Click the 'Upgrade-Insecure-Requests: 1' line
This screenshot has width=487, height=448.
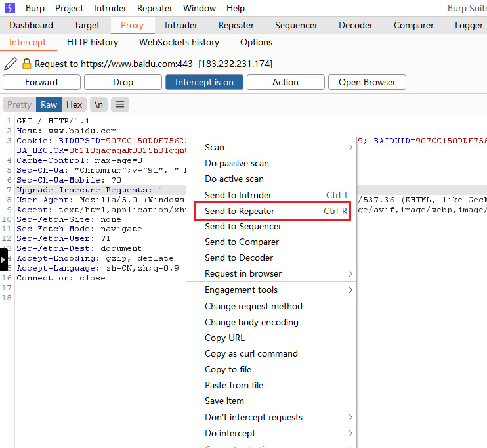coord(90,190)
